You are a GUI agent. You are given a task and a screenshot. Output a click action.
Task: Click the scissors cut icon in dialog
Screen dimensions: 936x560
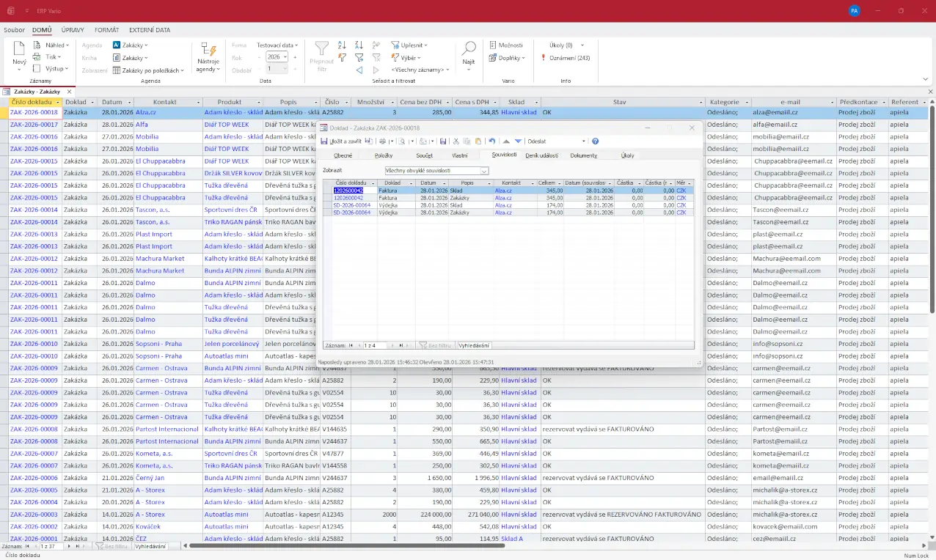click(456, 141)
